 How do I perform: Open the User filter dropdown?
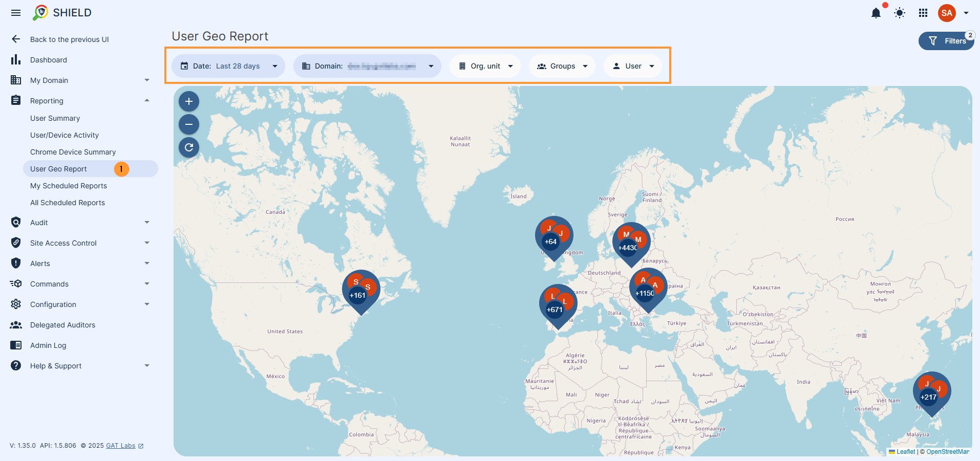click(x=633, y=66)
